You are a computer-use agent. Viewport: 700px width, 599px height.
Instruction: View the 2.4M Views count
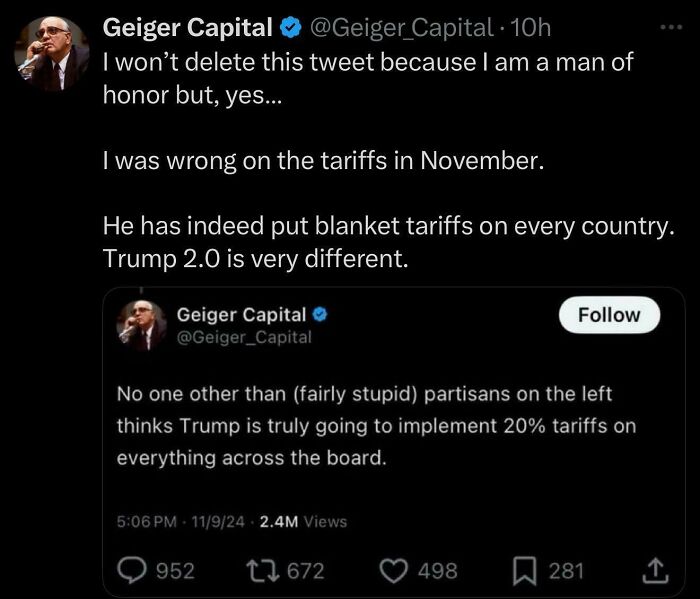[303, 521]
